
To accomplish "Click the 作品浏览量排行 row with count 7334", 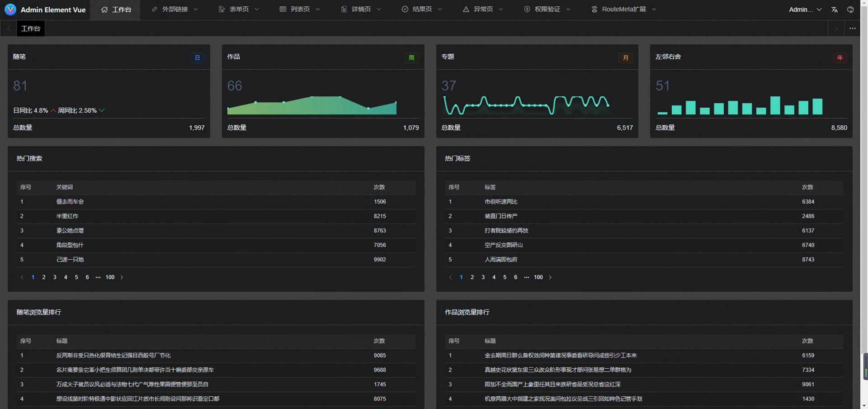I will 644,370.
